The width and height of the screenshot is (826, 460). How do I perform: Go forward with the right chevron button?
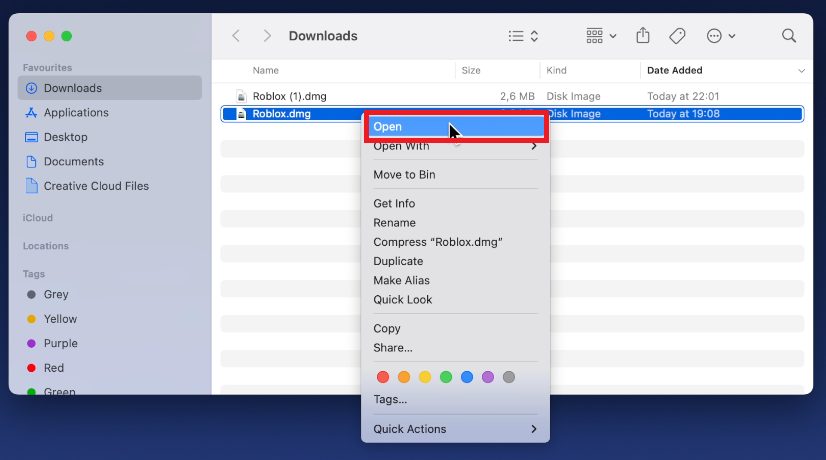coord(267,36)
